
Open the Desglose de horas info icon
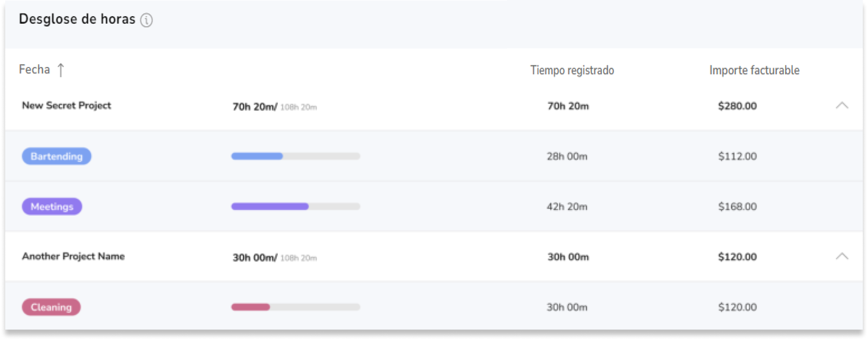[146, 20]
